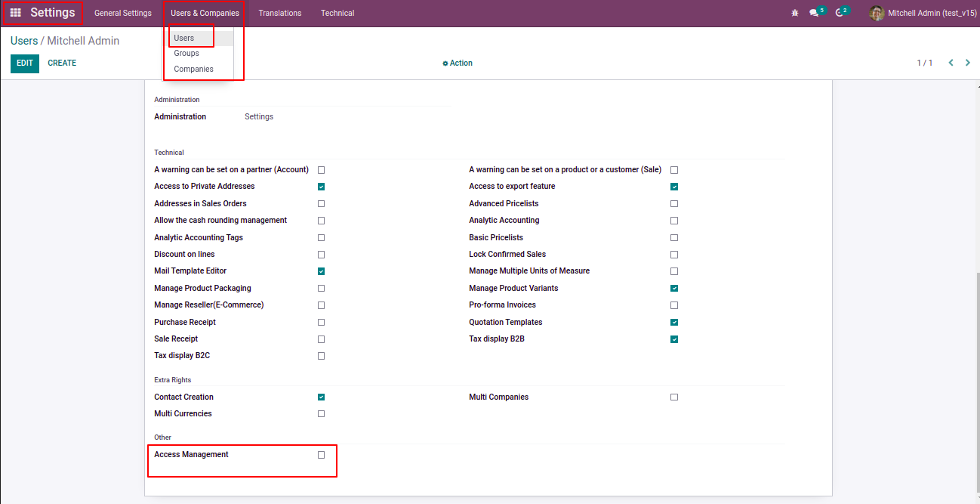The width and height of the screenshot is (980, 504).
Task: Go to next record with right chevron
Action: point(968,63)
